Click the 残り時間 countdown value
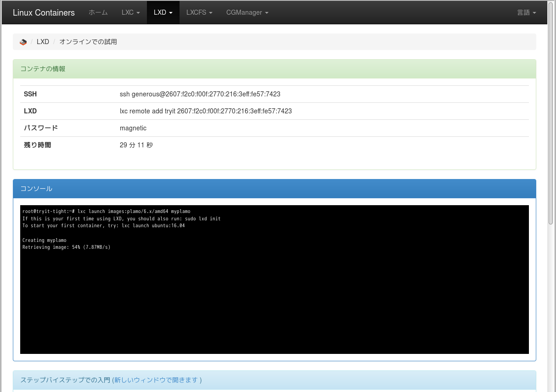Viewport: 556px width, 392px height. click(136, 145)
